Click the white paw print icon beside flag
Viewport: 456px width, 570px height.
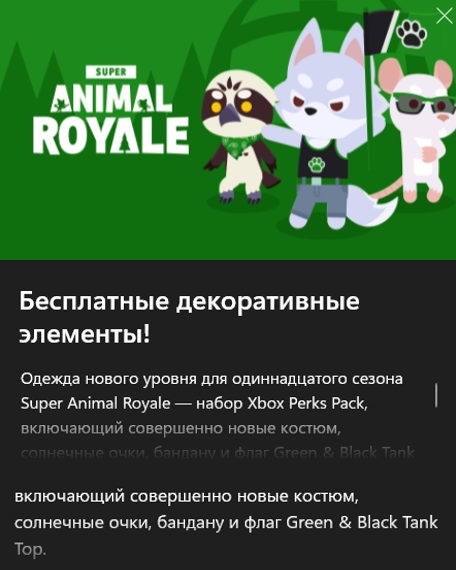pos(411,33)
